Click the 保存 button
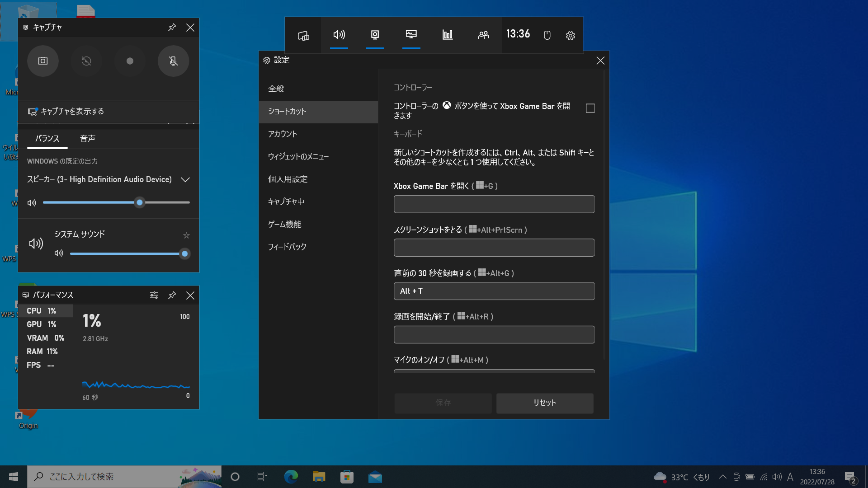868x488 pixels. [443, 403]
